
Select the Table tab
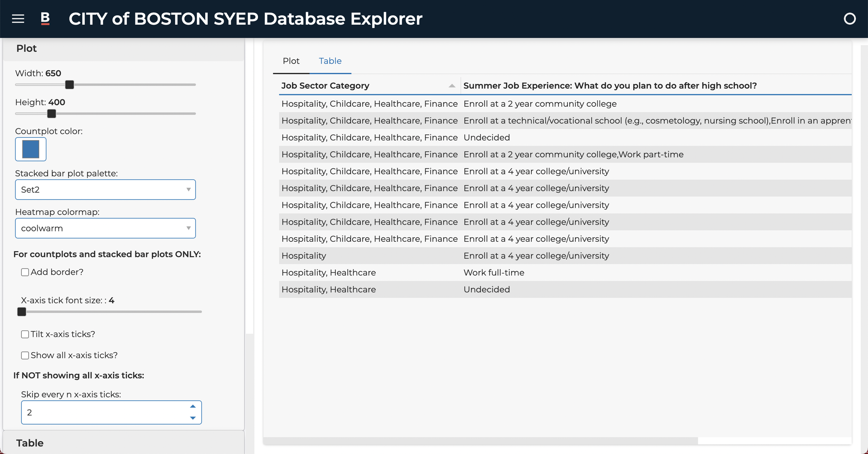click(330, 61)
